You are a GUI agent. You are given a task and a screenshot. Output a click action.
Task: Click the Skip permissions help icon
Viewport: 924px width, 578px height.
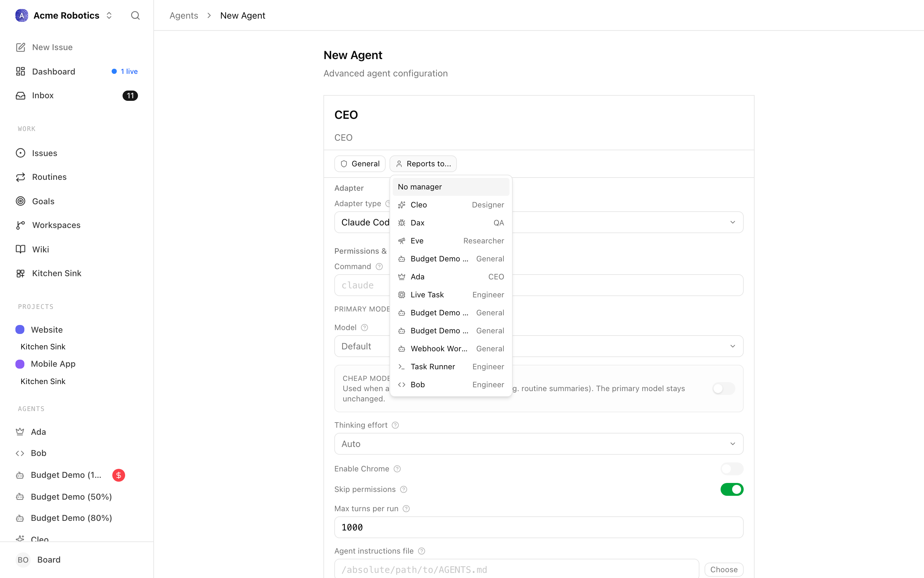click(404, 489)
